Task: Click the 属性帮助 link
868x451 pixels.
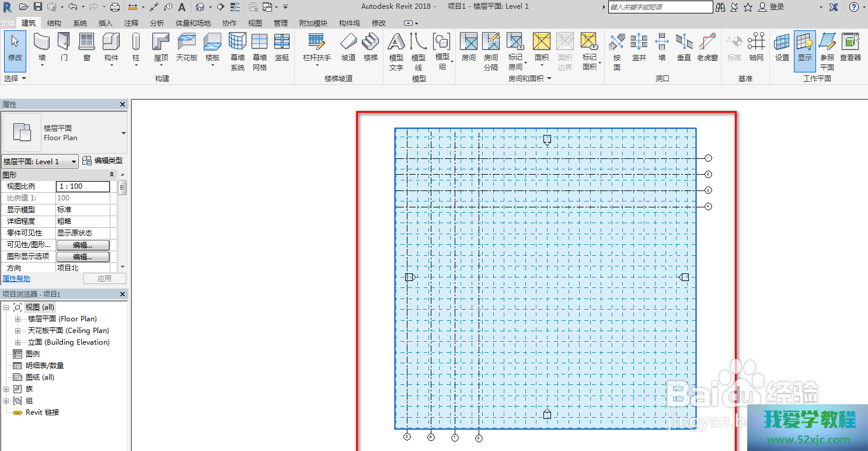Action: [x=16, y=279]
